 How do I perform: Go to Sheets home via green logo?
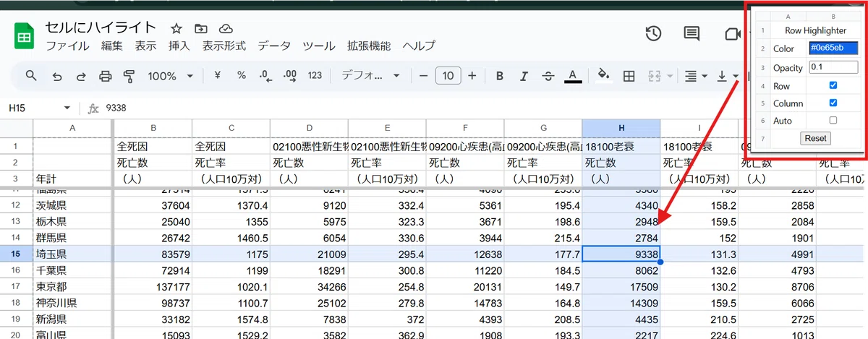click(24, 36)
